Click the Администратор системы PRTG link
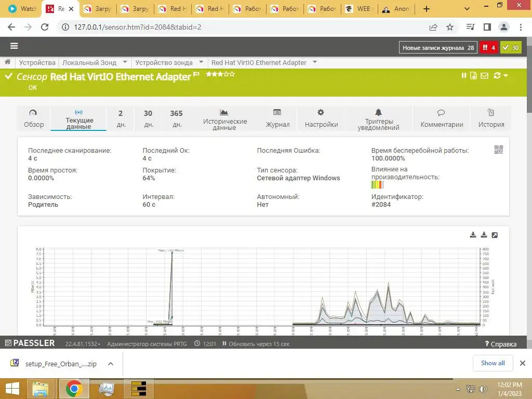The image size is (532, 399). (147, 344)
